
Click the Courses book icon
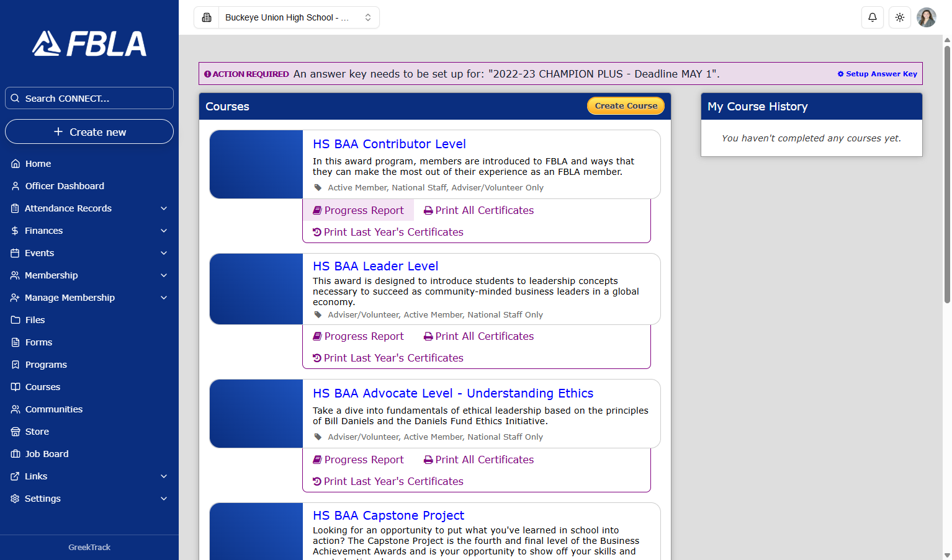tap(16, 387)
